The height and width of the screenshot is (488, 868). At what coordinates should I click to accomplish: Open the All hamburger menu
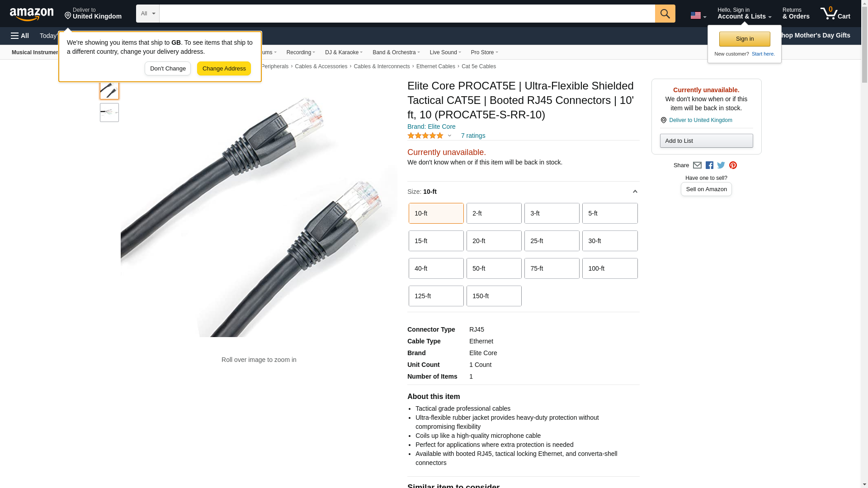(x=20, y=36)
